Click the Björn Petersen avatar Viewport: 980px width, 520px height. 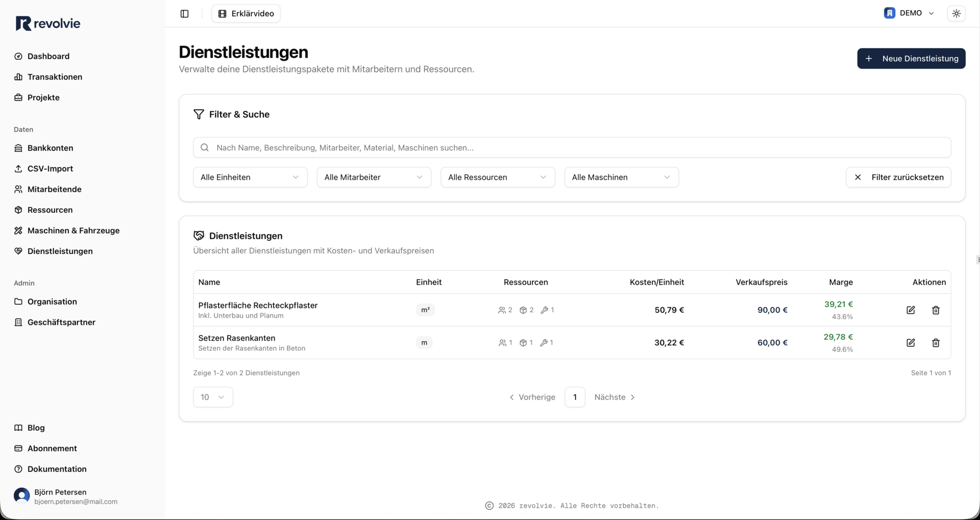[x=21, y=496]
